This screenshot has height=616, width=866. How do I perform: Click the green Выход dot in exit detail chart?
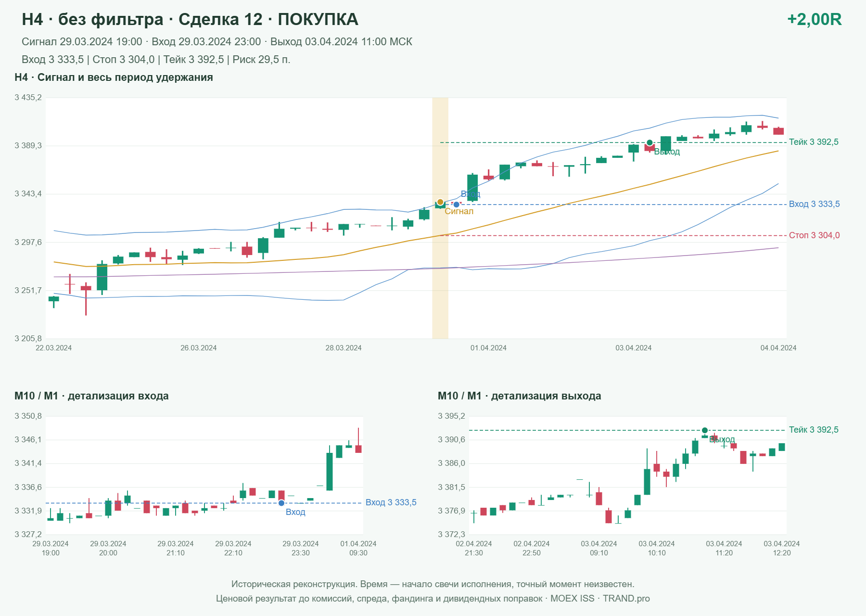tap(705, 430)
